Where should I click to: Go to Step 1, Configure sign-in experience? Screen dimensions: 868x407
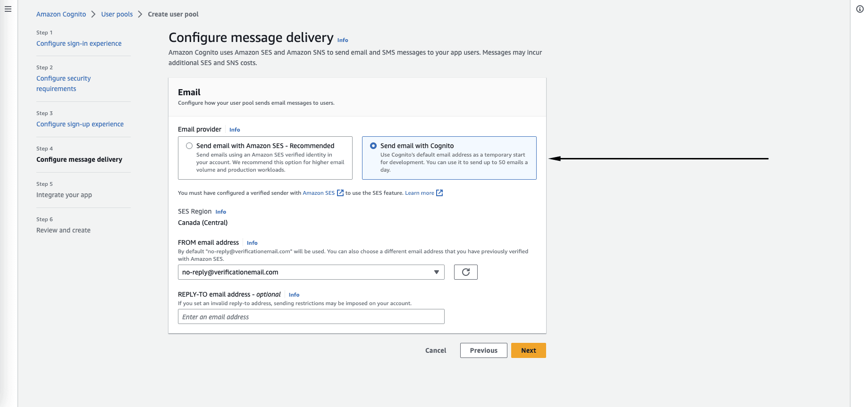coord(79,43)
